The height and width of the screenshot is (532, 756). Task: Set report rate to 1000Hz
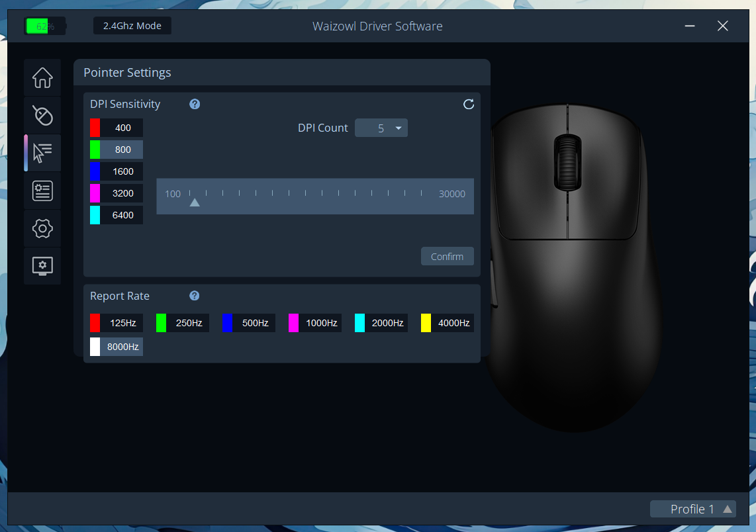pyautogui.click(x=315, y=323)
